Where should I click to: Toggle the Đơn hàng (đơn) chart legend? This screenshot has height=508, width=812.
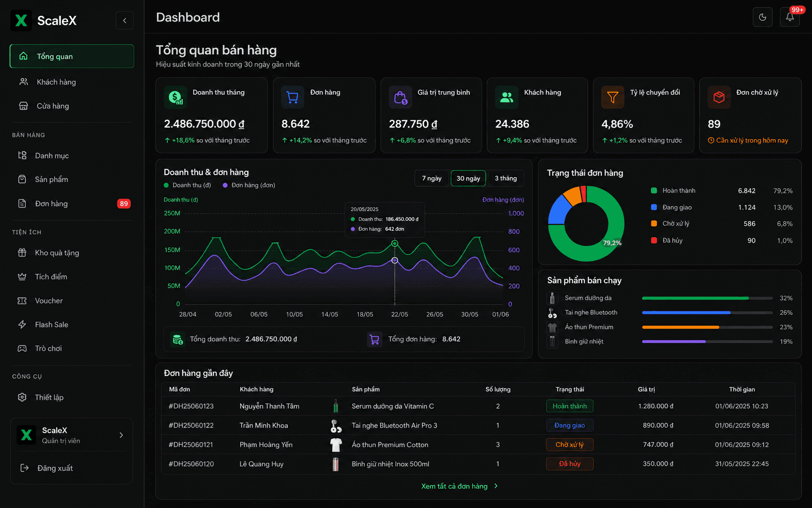(x=249, y=185)
